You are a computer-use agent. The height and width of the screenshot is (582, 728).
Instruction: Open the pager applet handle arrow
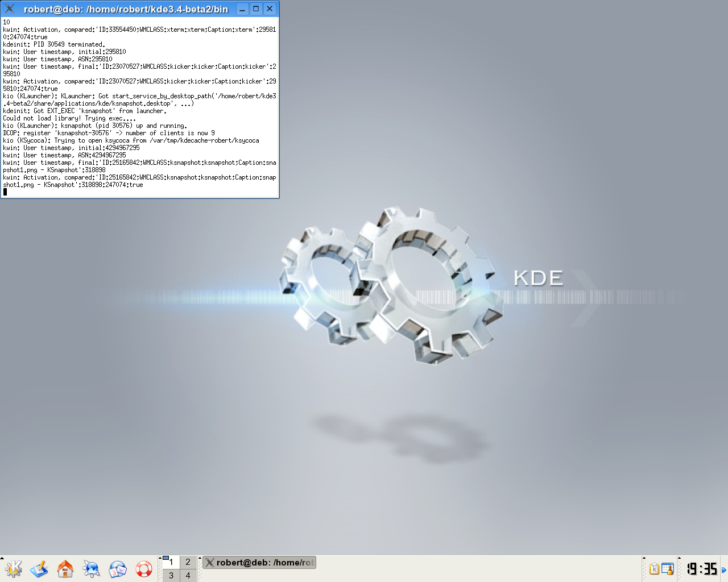tap(160, 558)
